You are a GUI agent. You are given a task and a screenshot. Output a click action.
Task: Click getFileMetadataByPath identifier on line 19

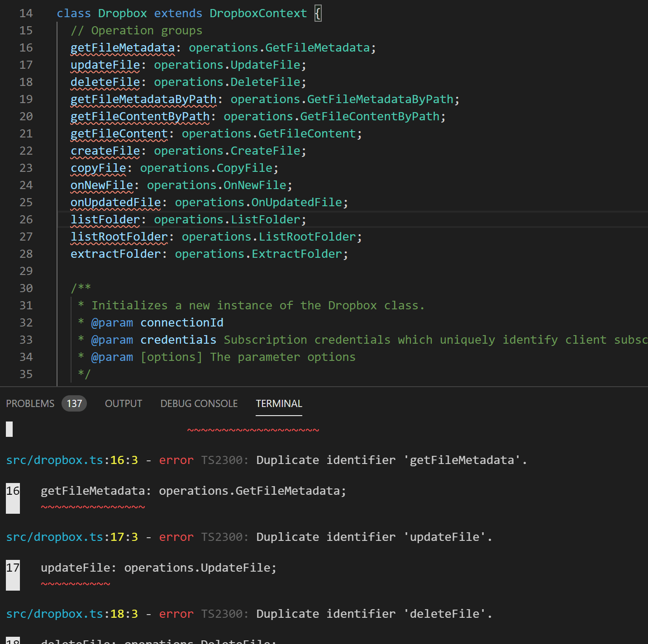[143, 99]
